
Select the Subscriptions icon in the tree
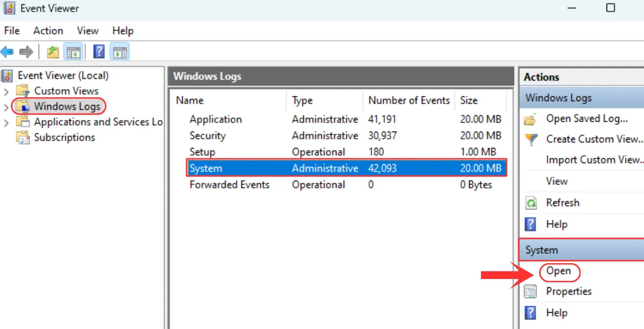23,137
